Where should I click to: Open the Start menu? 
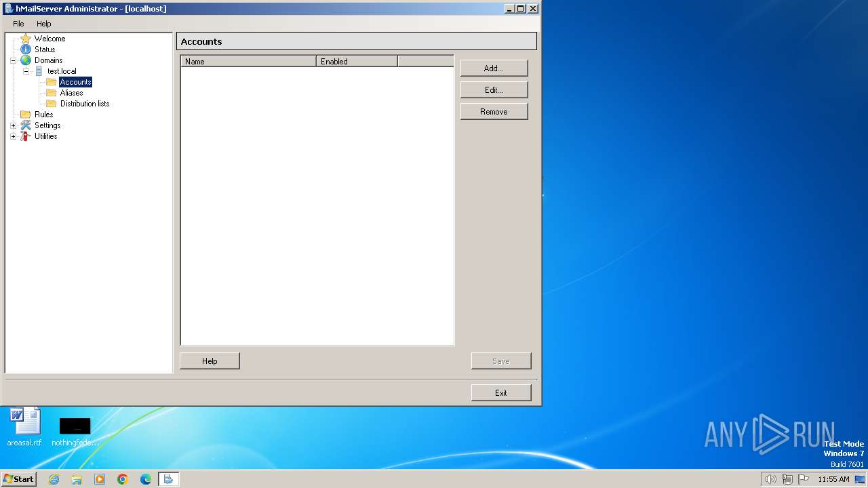point(18,479)
